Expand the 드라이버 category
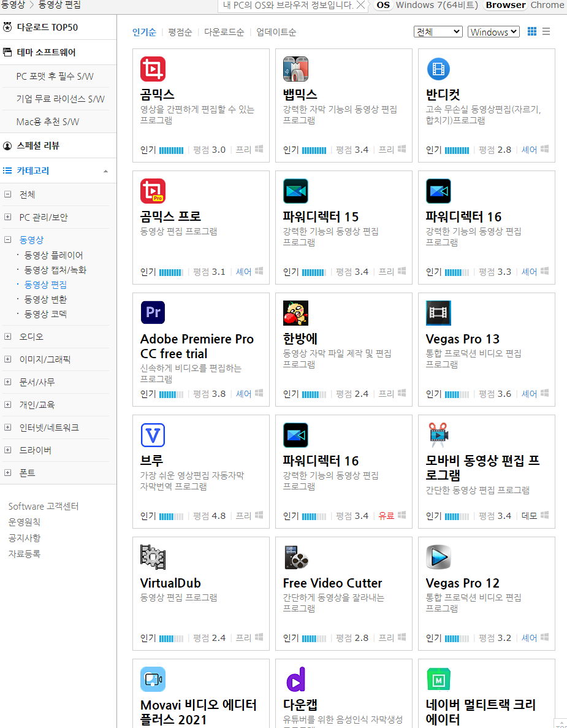Viewport: 567px width, 728px height. click(7, 450)
